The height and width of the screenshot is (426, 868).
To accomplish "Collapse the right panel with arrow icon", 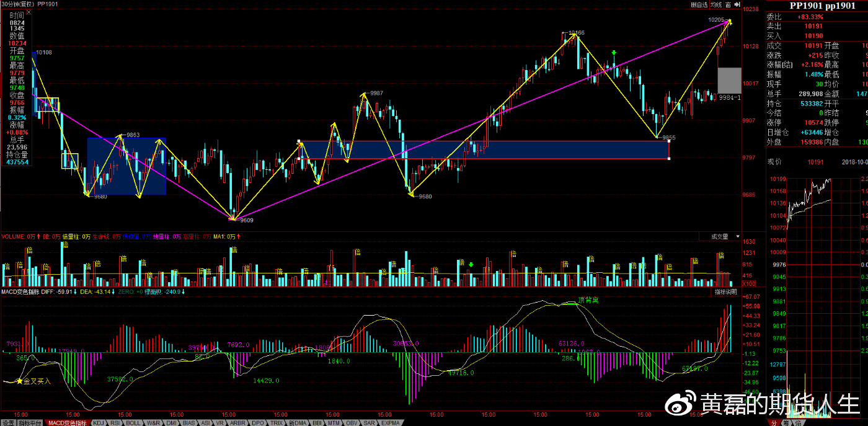I will [x=738, y=4].
